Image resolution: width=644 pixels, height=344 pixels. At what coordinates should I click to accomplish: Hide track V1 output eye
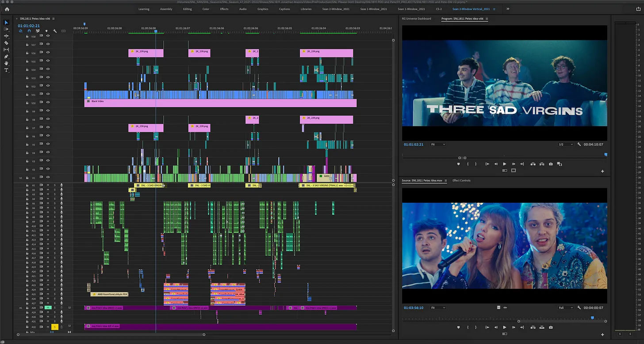pyautogui.click(x=48, y=178)
